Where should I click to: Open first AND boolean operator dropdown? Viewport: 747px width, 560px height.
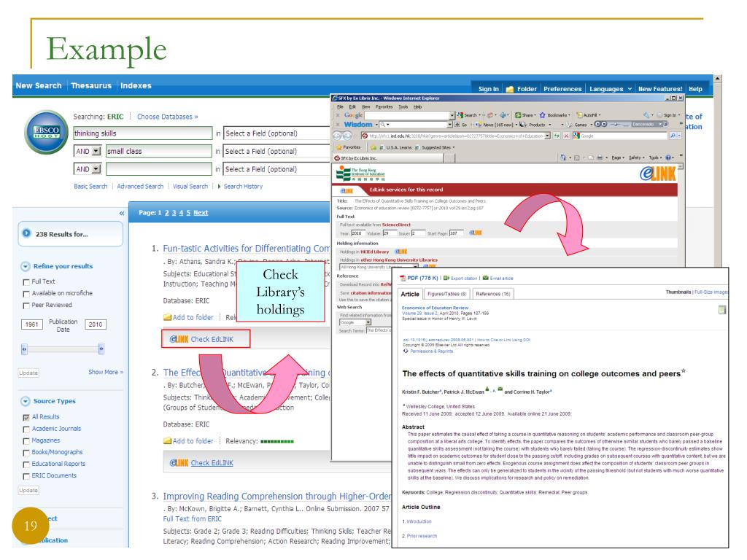coord(88,151)
